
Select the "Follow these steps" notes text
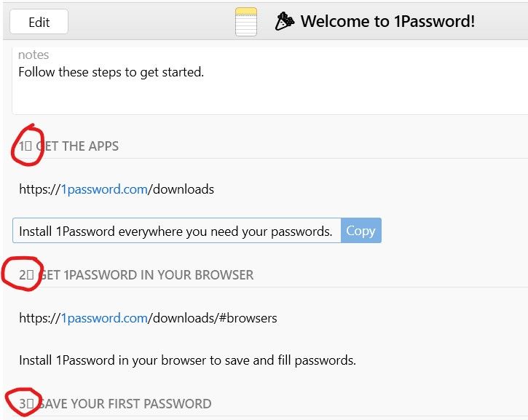(x=111, y=72)
